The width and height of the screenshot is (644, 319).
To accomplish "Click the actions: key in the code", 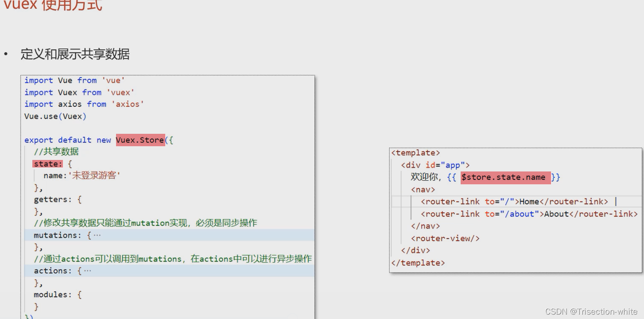I will [x=53, y=271].
